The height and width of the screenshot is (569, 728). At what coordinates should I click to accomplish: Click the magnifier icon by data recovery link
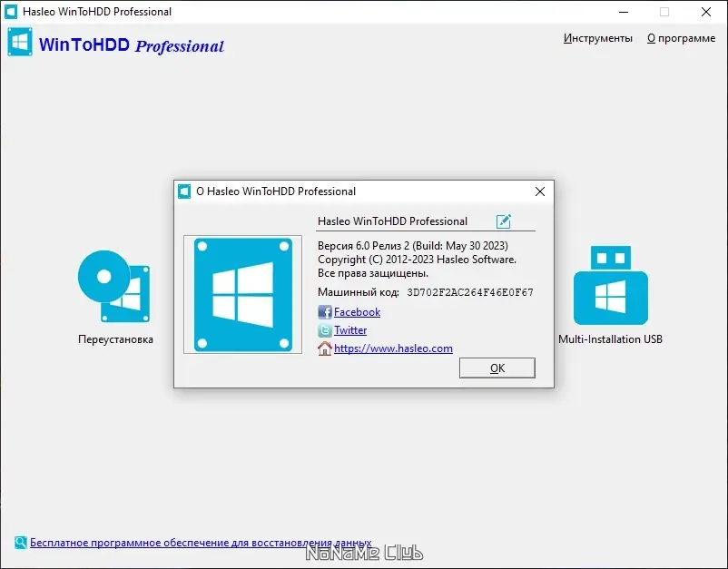[x=21, y=542]
